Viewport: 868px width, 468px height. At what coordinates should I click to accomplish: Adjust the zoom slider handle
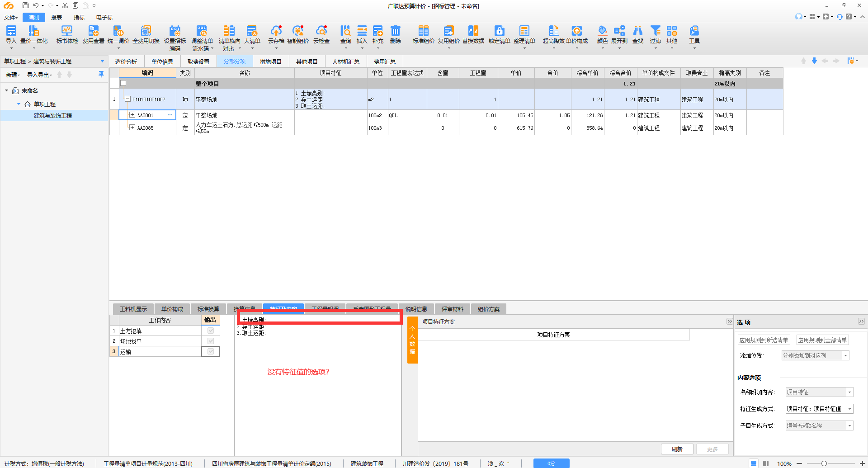(x=824, y=463)
